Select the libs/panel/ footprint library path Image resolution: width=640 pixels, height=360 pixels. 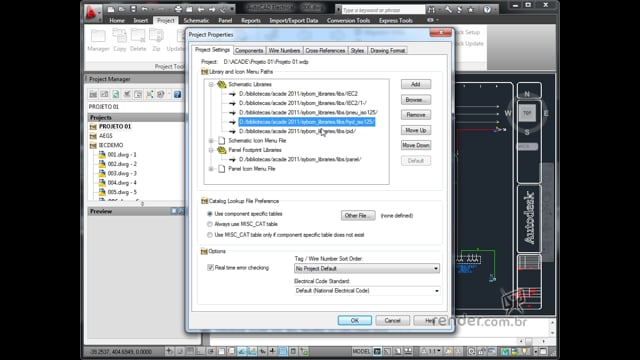click(x=300, y=160)
